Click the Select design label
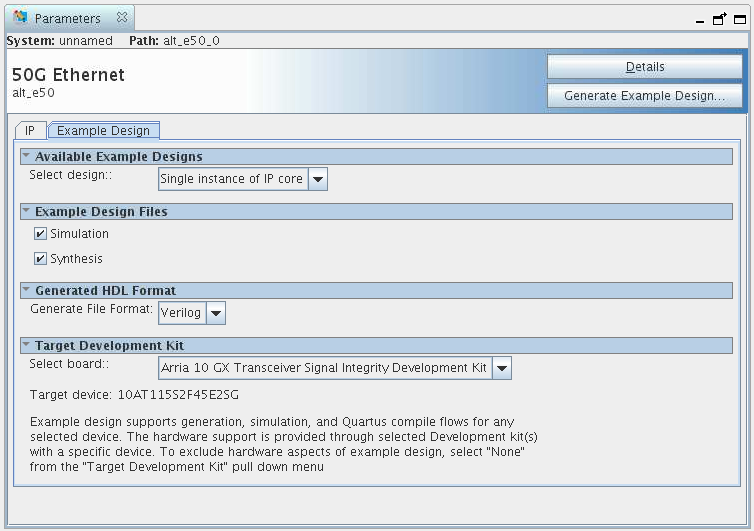Image resolution: width=754 pixels, height=531 pixels. click(71, 175)
